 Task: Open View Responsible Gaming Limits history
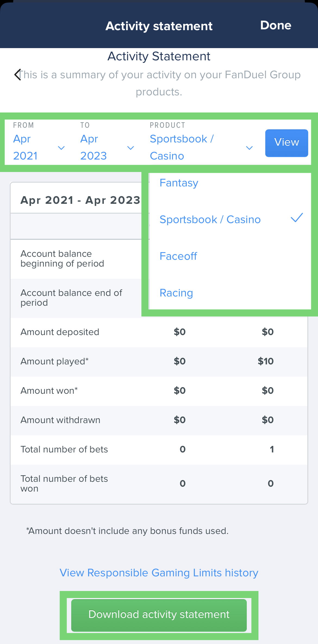click(x=159, y=573)
